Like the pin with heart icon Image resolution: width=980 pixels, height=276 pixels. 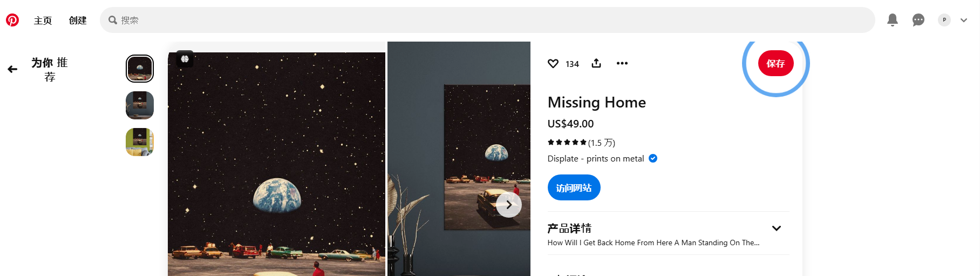(x=553, y=64)
